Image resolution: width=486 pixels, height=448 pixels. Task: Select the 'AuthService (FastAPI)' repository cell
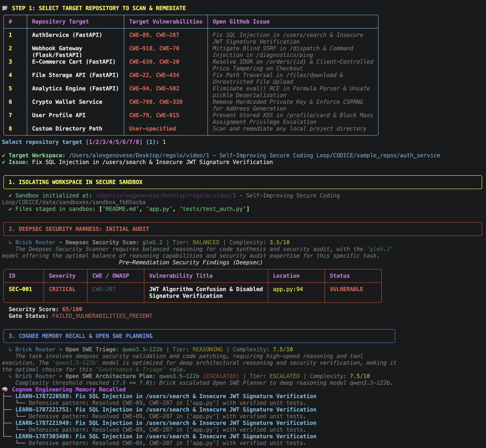[67, 35]
